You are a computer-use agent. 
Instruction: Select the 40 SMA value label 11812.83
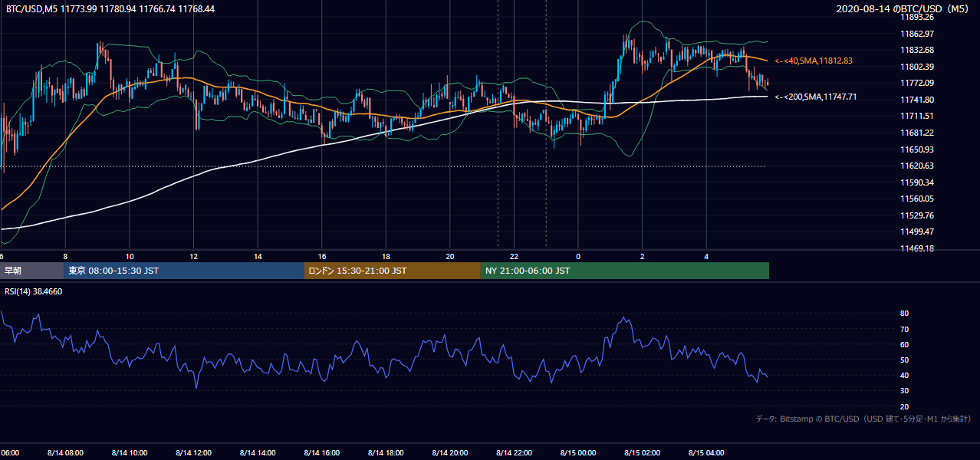(814, 61)
